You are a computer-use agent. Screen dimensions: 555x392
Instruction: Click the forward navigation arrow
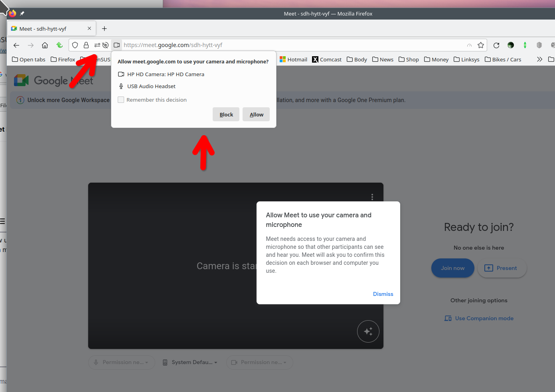pyautogui.click(x=31, y=45)
